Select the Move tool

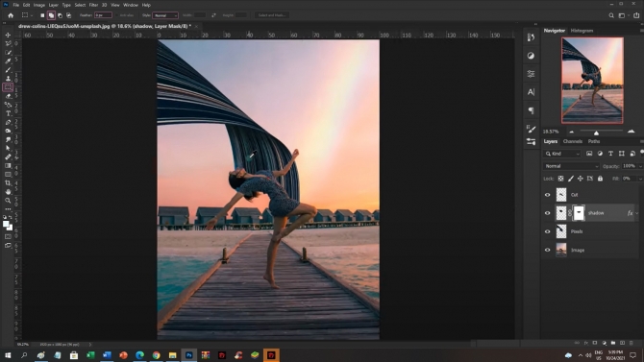8,35
